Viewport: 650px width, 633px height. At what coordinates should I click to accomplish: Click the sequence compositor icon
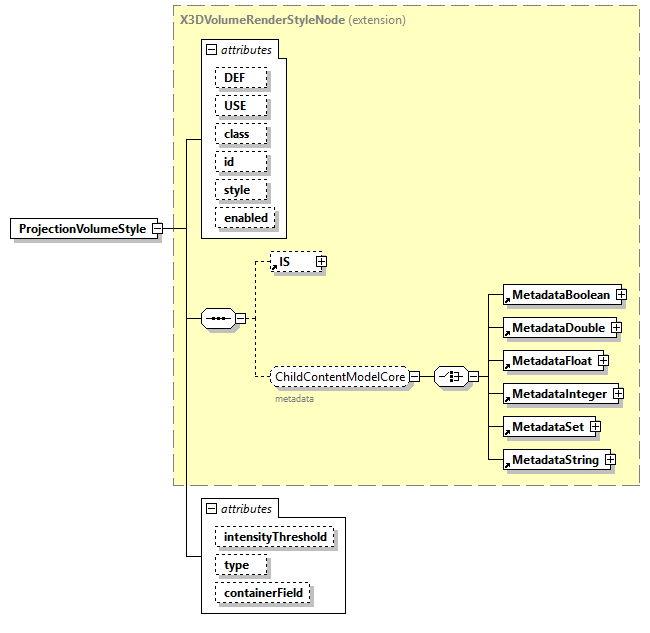point(217,319)
